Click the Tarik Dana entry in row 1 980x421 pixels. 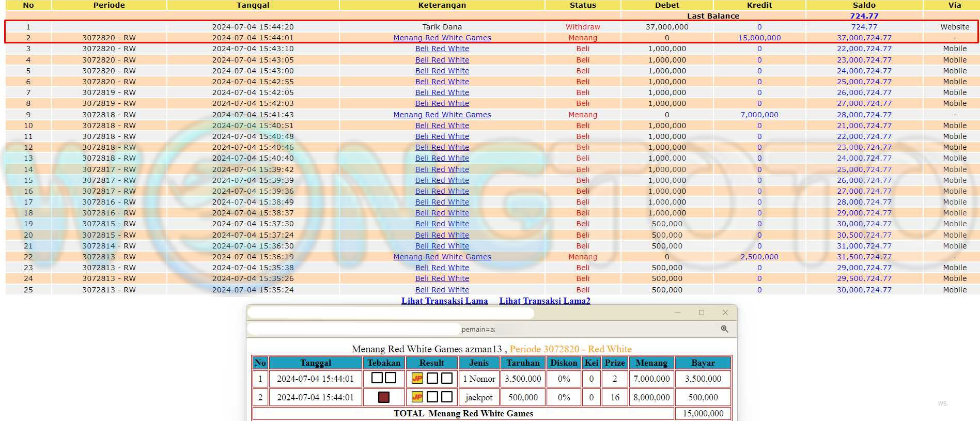tap(442, 27)
